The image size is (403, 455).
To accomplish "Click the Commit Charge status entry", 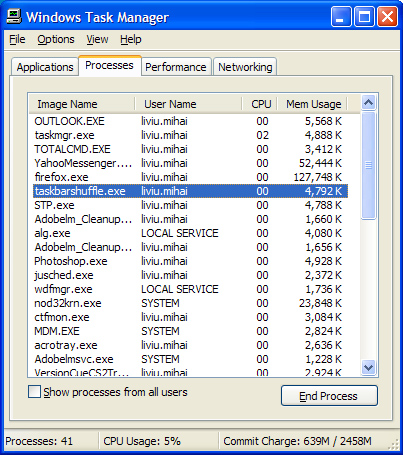I will (x=297, y=441).
